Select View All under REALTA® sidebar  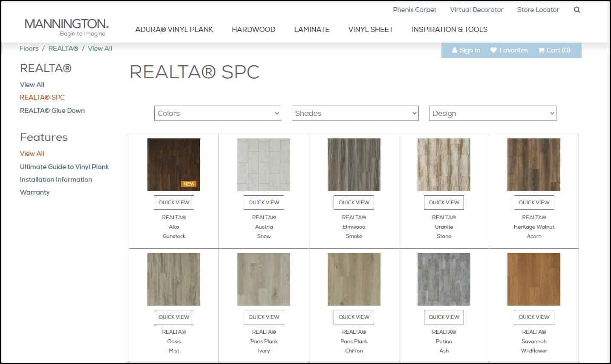32,85
